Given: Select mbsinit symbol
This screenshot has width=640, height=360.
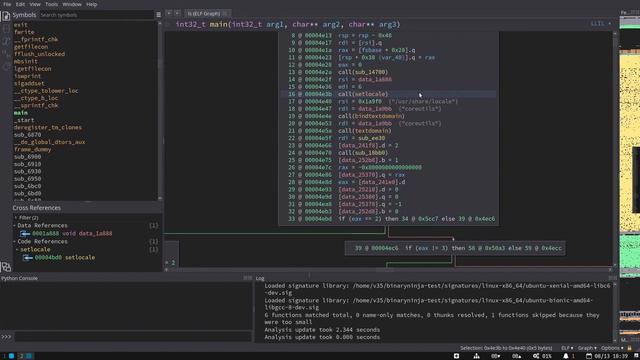Looking at the screenshot, I should click(26, 61).
